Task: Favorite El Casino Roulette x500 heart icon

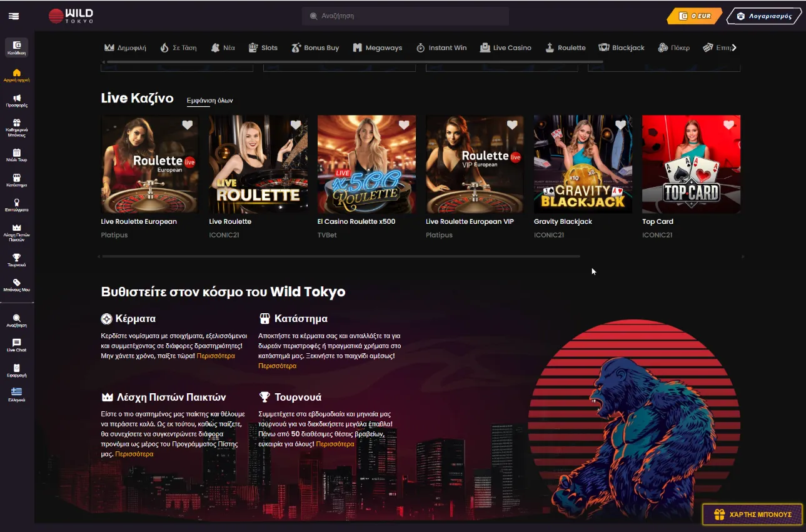Action: click(x=404, y=125)
